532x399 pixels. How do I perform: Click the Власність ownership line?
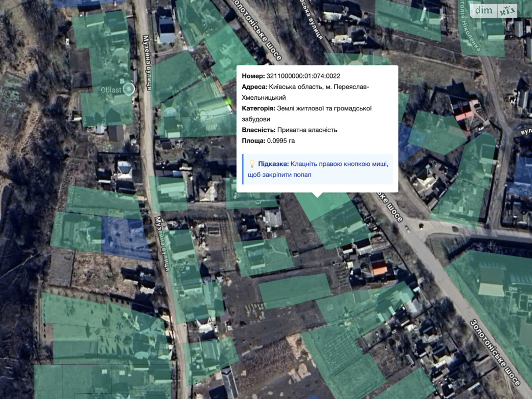[289, 130]
